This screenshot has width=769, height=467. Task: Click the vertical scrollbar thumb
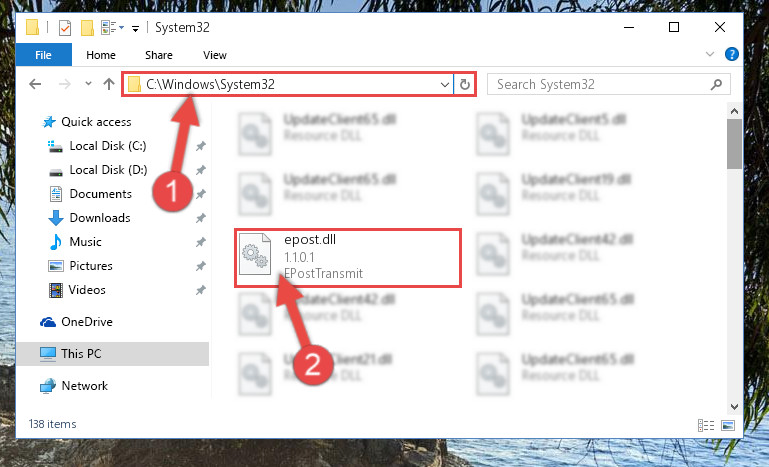point(734,144)
